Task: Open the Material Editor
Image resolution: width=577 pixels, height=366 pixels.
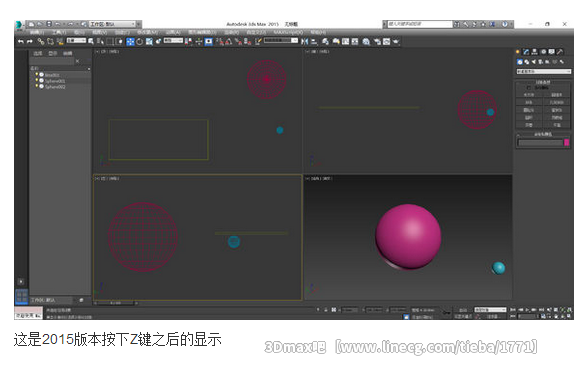Action: tap(366, 42)
